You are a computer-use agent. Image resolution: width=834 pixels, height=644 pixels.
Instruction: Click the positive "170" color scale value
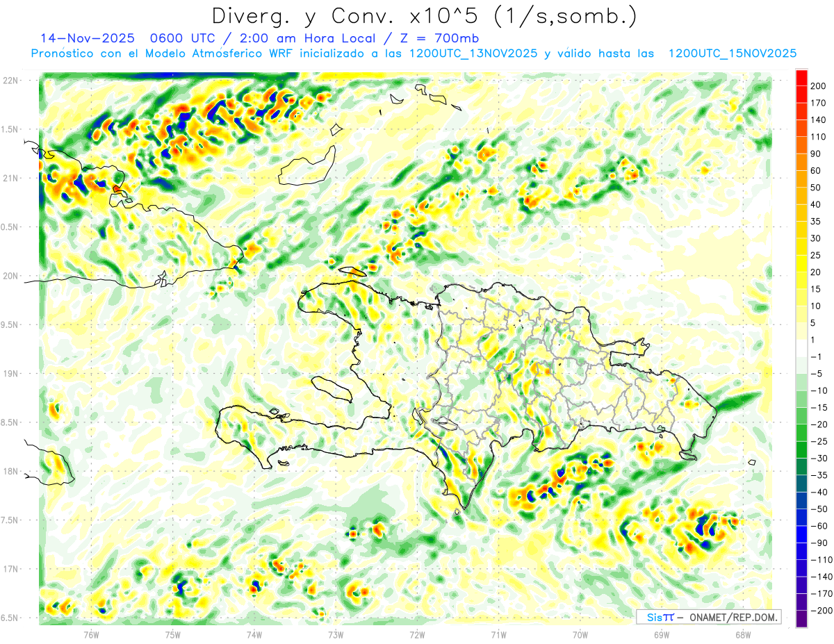click(818, 103)
